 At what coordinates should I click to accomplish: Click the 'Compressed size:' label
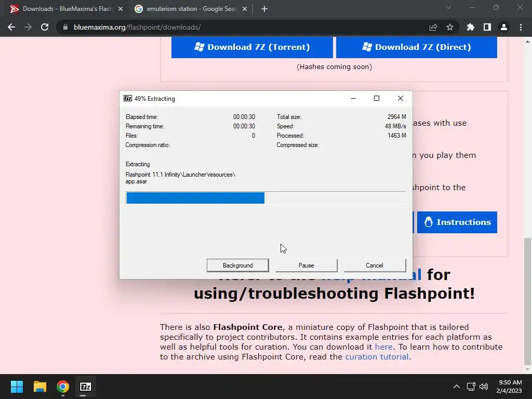(298, 145)
